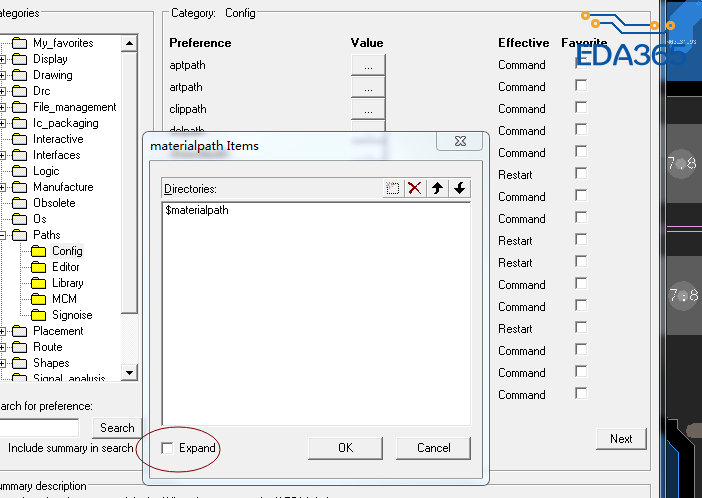The width and height of the screenshot is (702, 498).
Task: Click the new directory entry icon
Action: click(393, 188)
